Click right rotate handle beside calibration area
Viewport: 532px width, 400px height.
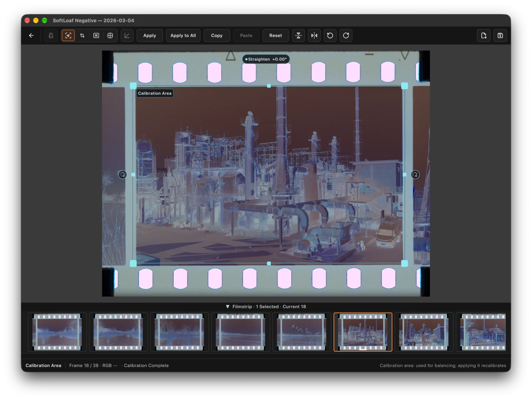click(x=415, y=175)
